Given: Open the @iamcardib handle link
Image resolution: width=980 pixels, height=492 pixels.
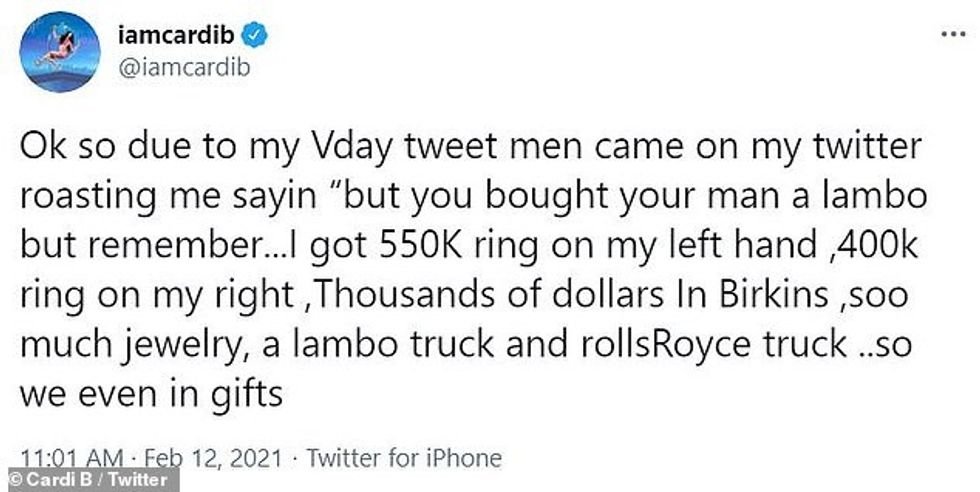Looking at the screenshot, I should click(x=187, y=68).
